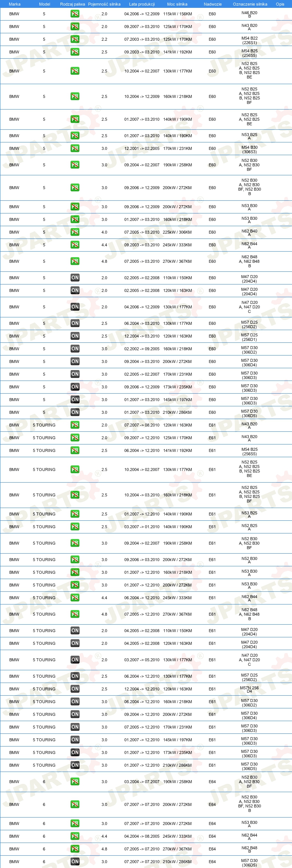Click the diesel ON icon in the E64 row

click(75, 862)
